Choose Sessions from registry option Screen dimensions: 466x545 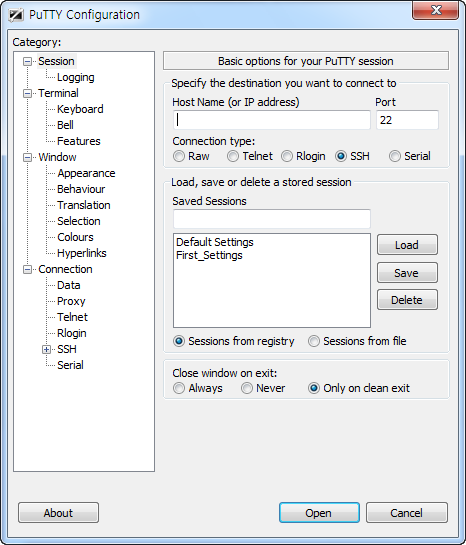(x=234, y=341)
